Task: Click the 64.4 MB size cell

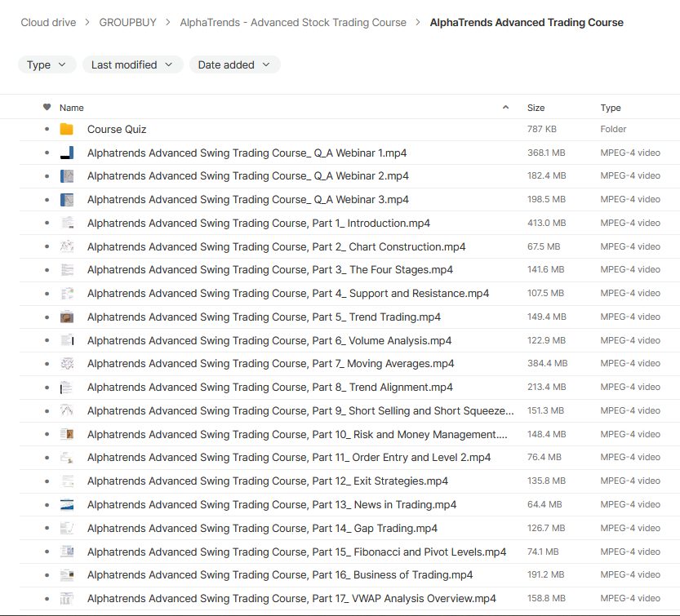Action: (544, 504)
